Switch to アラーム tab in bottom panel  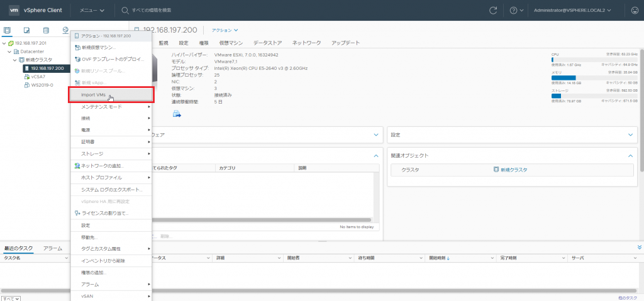tap(53, 248)
